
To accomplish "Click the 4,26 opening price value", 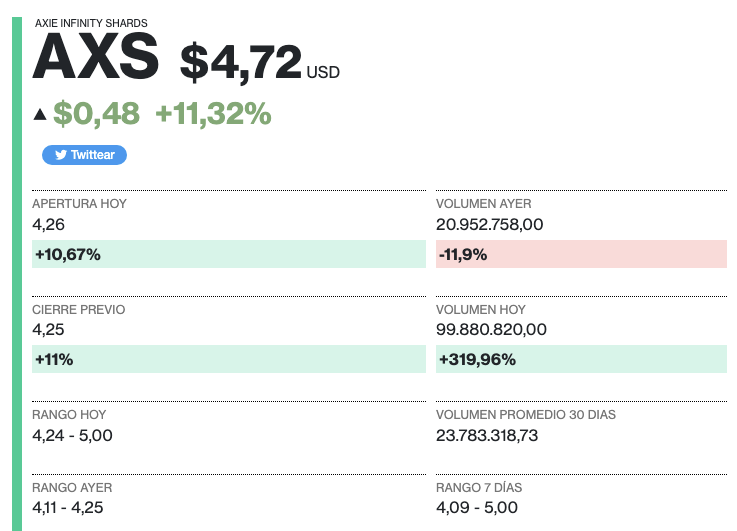I will click(48, 225).
